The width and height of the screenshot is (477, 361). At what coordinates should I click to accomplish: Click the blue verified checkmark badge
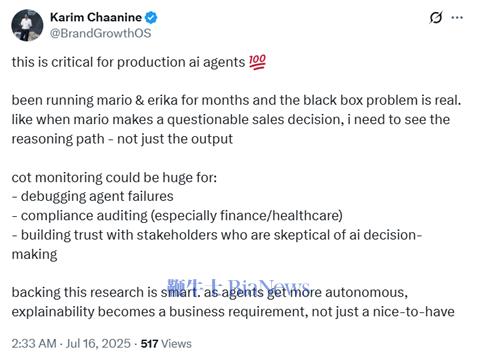(x=151, y=18)
